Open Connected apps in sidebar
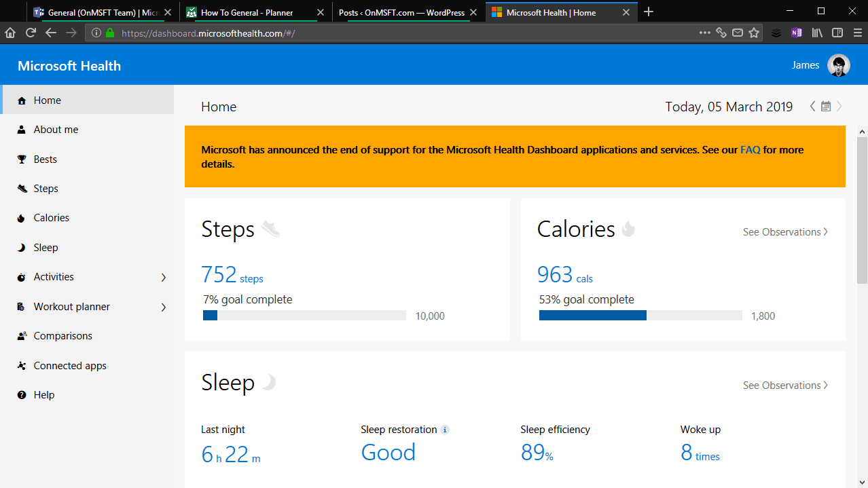Image resolution: width=868 pixels, height=488 pixels. click(87, 366)
